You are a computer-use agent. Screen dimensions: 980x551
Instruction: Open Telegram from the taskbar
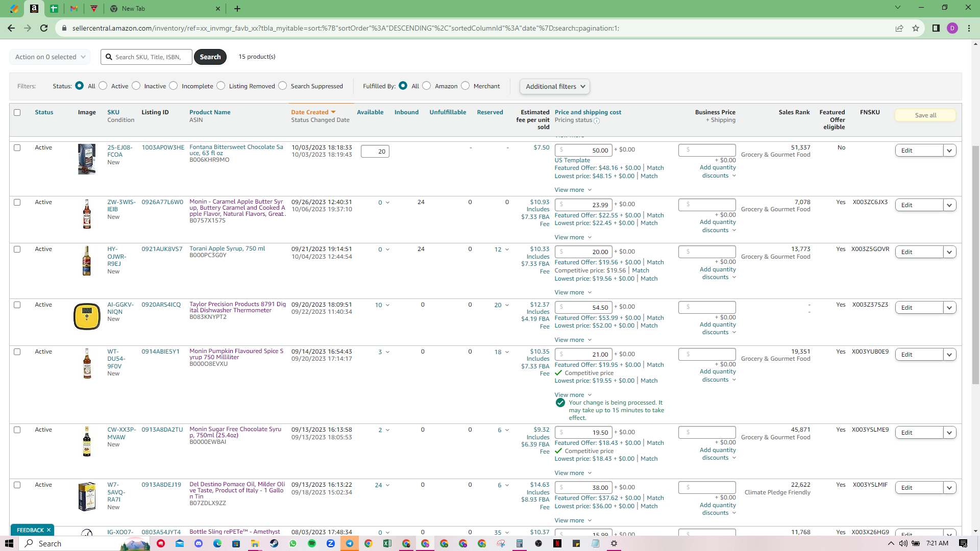click(350, 543)
